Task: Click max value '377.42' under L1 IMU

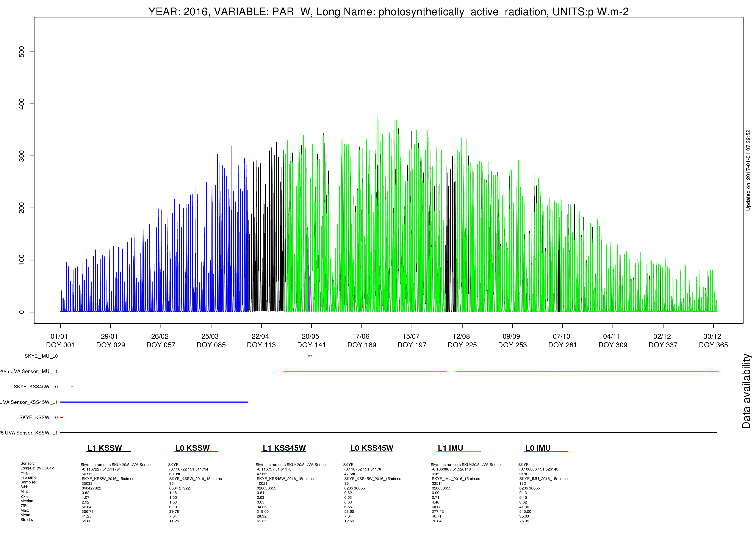Action: coord(438,512)
